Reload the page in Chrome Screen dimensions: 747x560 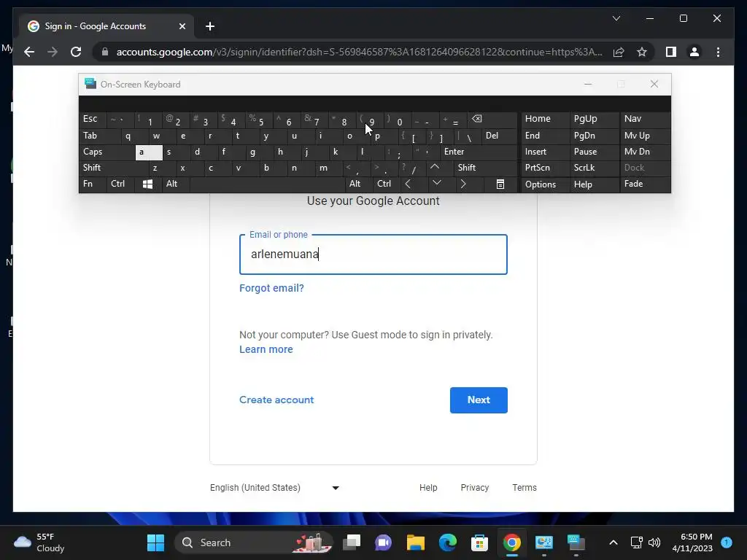coord(76,52)
